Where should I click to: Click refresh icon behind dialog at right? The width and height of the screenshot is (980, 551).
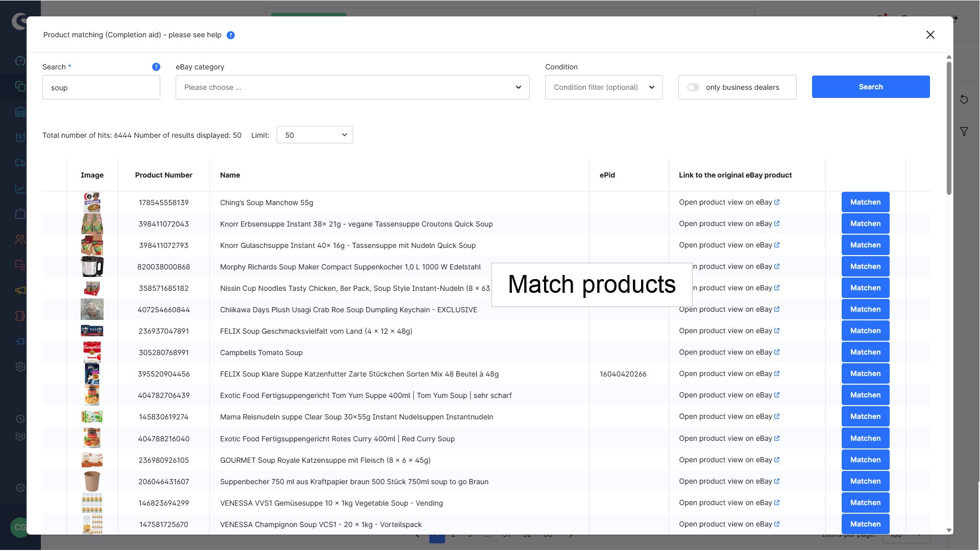coord(964,99)
